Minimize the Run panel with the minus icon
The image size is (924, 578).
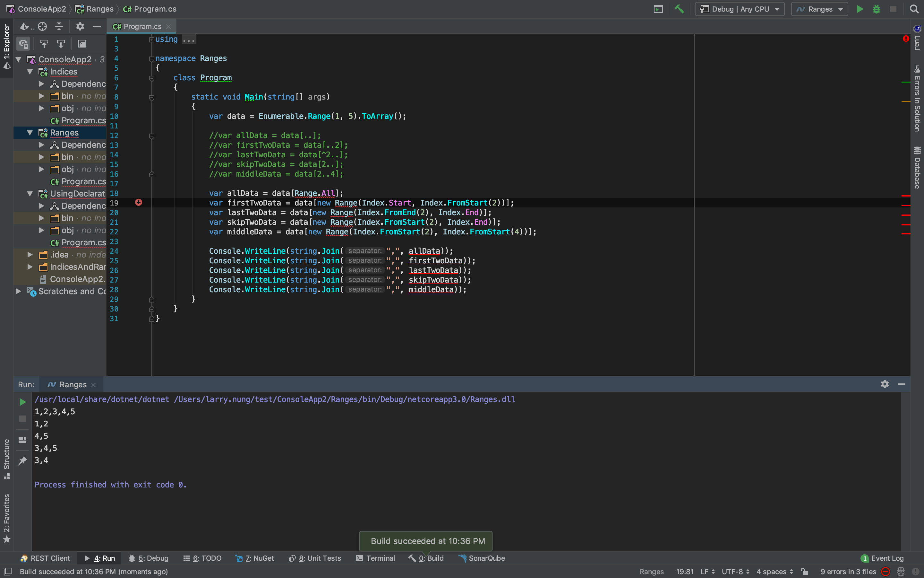coord(902,384)
